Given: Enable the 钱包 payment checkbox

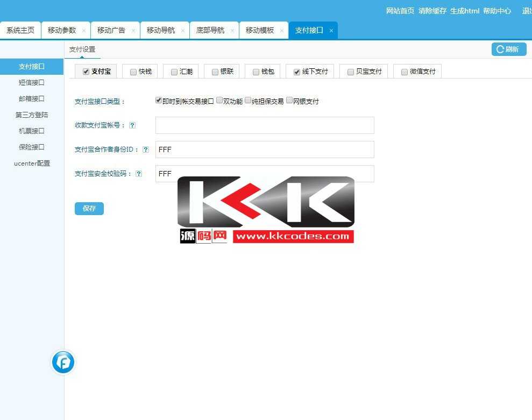Looking at the screenshot, I should pos(256,72).
